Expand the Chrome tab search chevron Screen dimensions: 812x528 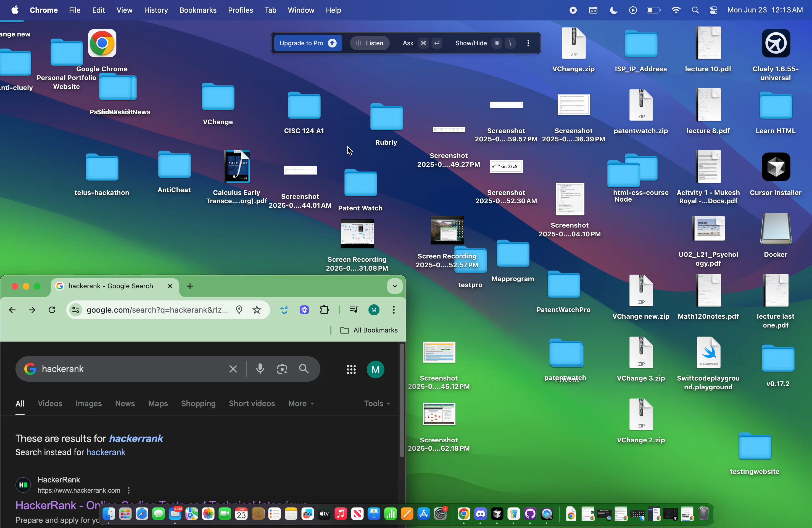click(x=395, y=286)
